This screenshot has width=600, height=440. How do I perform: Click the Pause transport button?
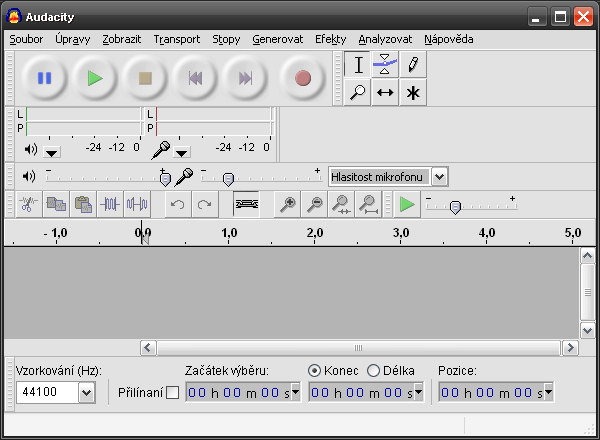45,78
